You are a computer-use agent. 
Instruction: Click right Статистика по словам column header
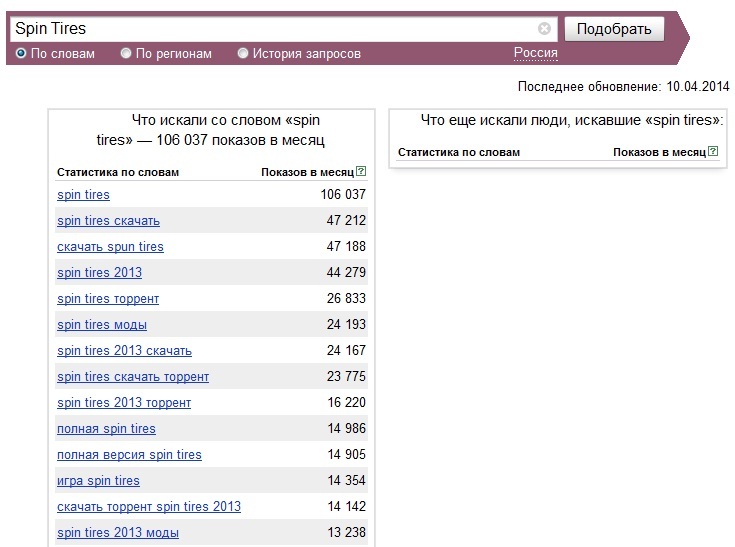[x=459, y=152]
